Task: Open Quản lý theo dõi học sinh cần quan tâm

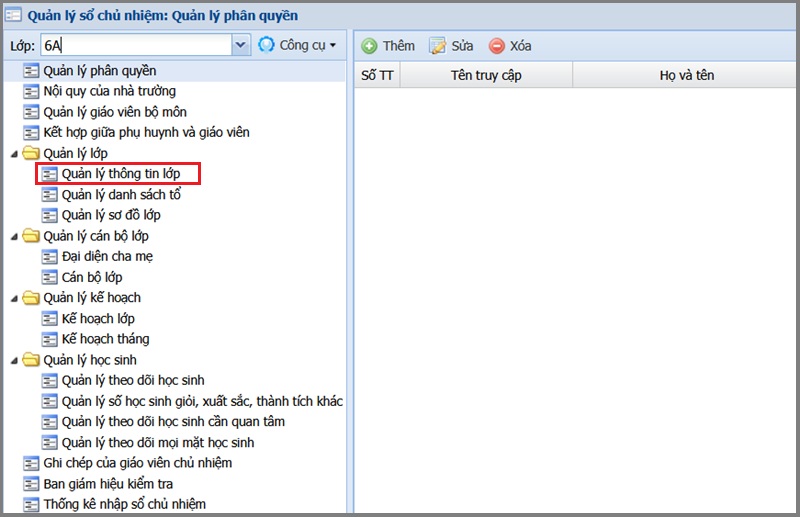Action: pos(173,422)
